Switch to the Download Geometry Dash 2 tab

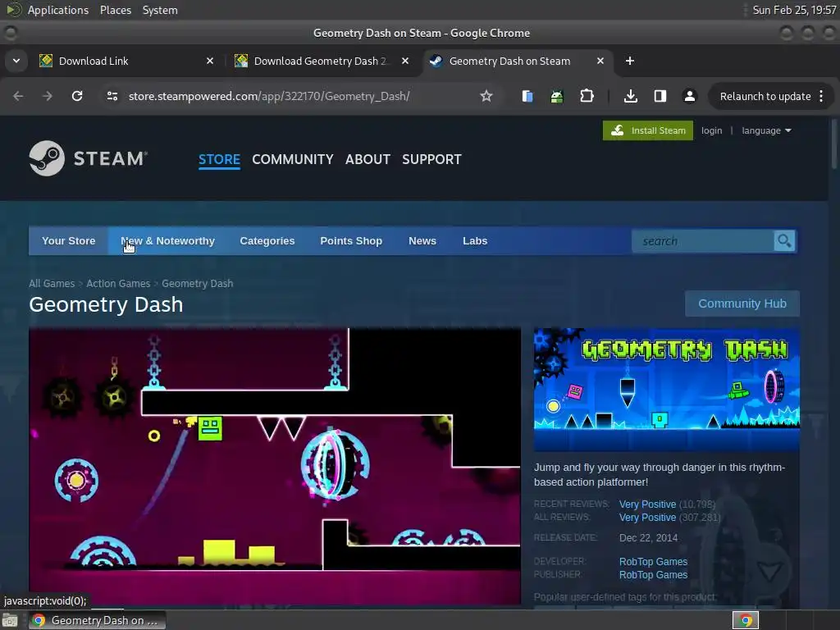[322, 61]
